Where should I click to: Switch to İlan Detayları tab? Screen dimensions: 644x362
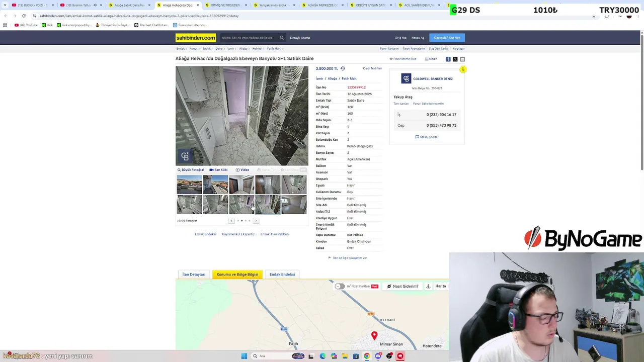point(194,275)
